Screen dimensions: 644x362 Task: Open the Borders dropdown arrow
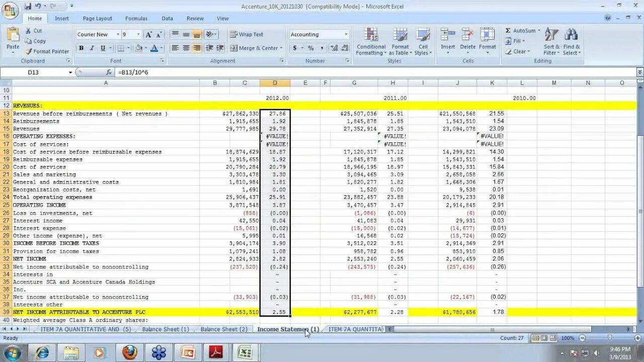(128, 48)
